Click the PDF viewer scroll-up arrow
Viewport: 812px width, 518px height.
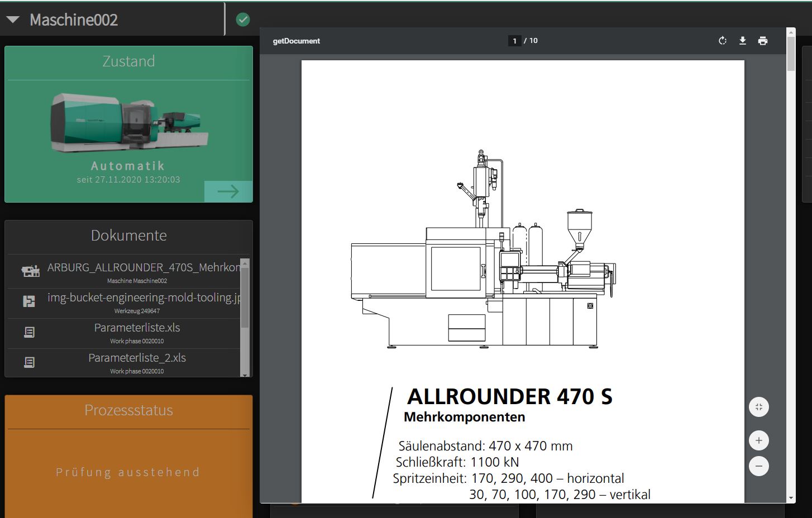point(791,32)
